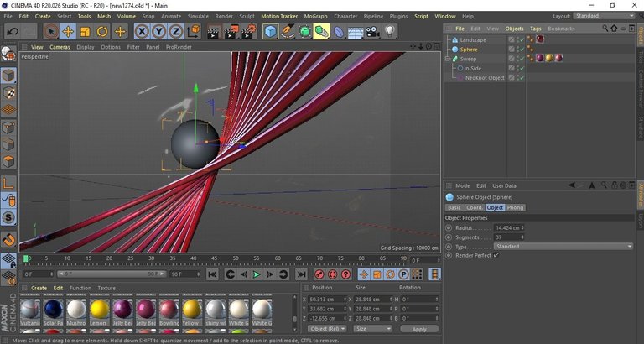Click timeline ruler at frame 45

coord(215,258)
